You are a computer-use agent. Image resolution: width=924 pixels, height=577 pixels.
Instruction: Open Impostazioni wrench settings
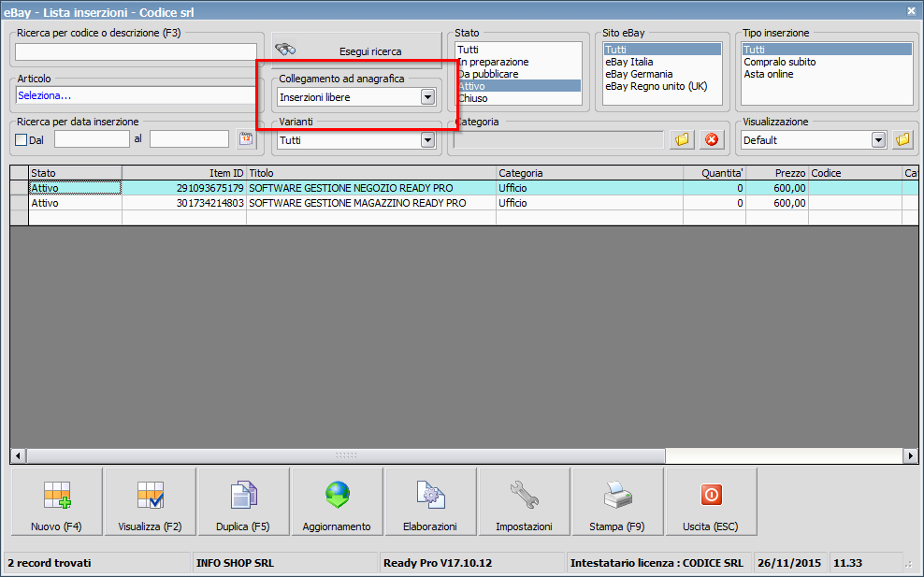(524, 501)
